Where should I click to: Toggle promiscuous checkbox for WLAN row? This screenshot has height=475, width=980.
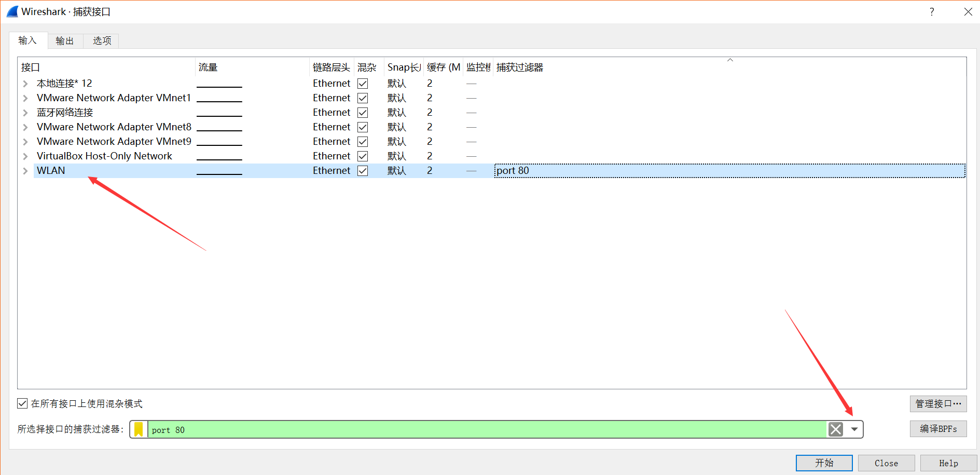click(x=363, y=171)
